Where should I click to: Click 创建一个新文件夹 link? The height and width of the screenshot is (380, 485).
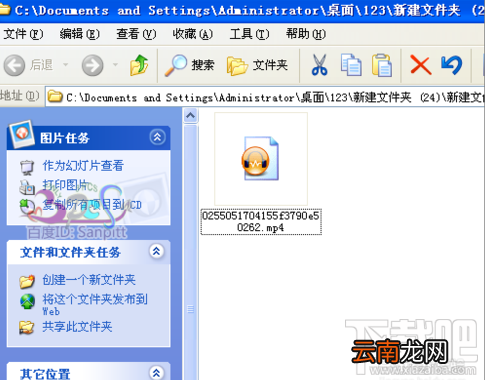click(89, 280)
